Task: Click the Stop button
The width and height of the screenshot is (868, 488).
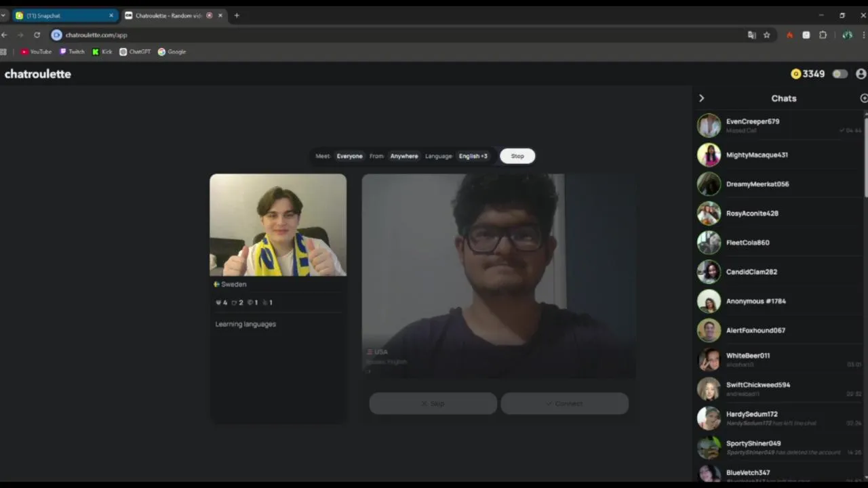Action: [x=517, y=156]
